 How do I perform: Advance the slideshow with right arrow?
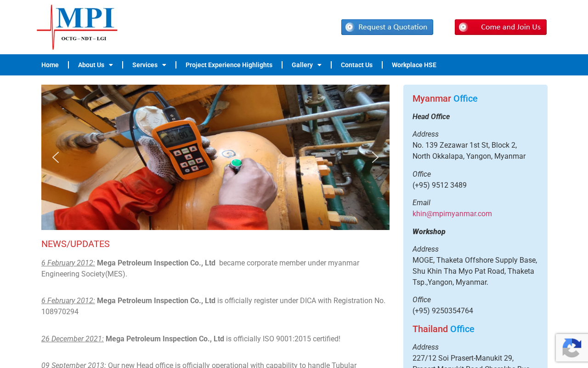point(375,157)
